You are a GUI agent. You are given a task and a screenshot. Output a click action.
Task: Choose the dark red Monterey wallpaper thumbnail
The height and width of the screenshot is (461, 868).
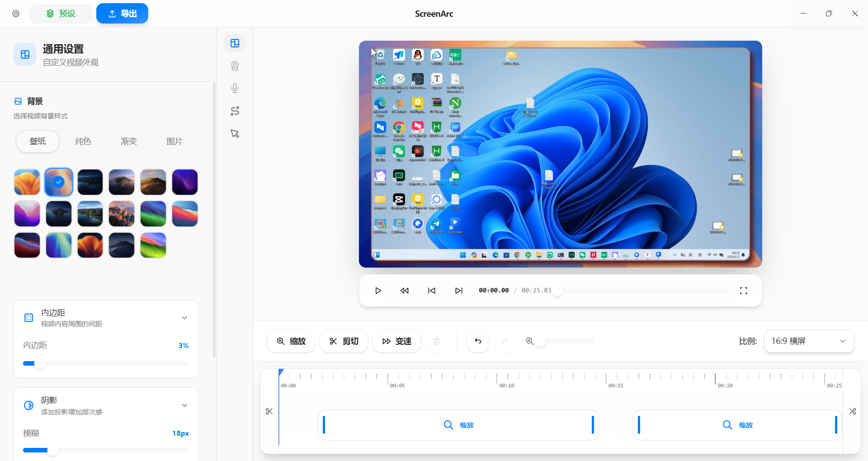[x=27, y=245]
